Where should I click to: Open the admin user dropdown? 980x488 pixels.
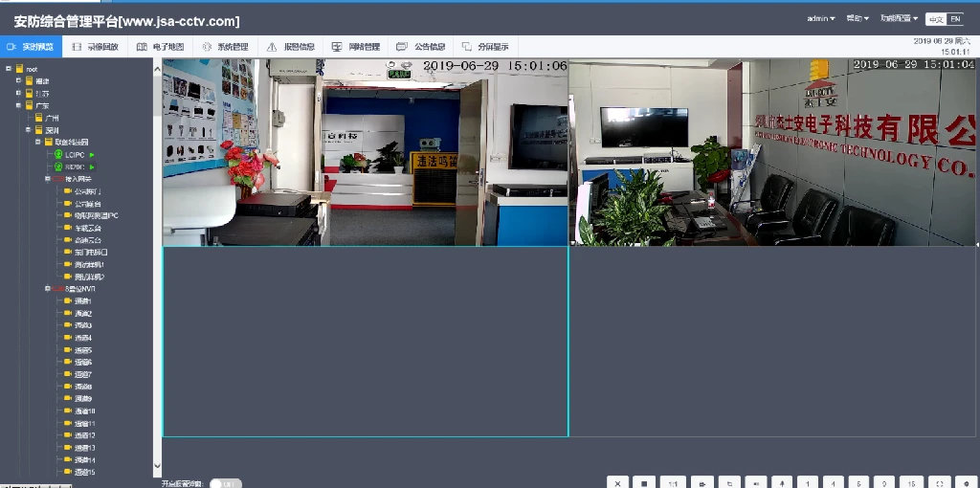[820, 18]
